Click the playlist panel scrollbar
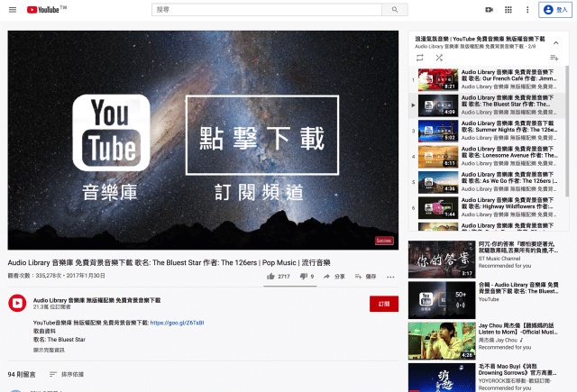 (567, 132)
